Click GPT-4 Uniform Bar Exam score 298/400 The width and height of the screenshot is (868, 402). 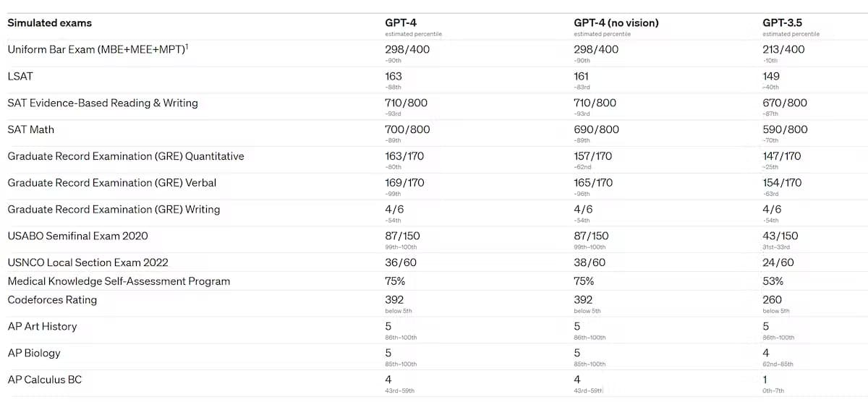point(407,49)
